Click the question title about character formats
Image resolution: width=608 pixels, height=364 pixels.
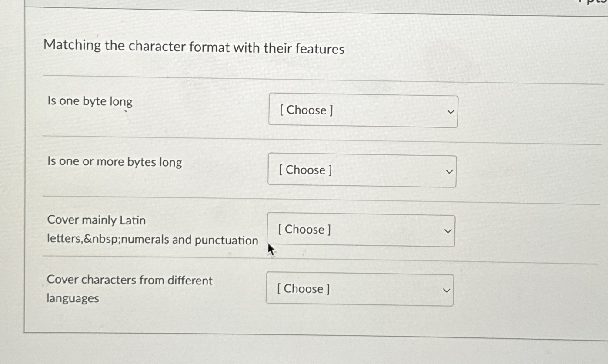(194, 47)
